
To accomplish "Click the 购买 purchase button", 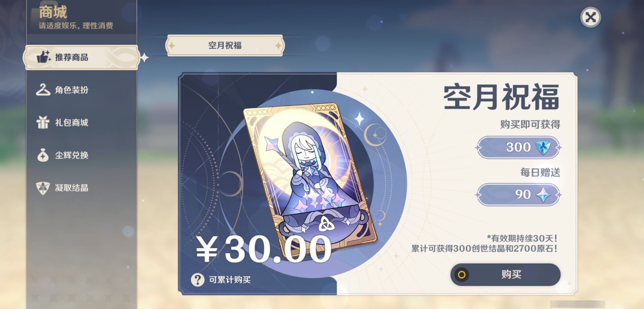I will (505, 275).
